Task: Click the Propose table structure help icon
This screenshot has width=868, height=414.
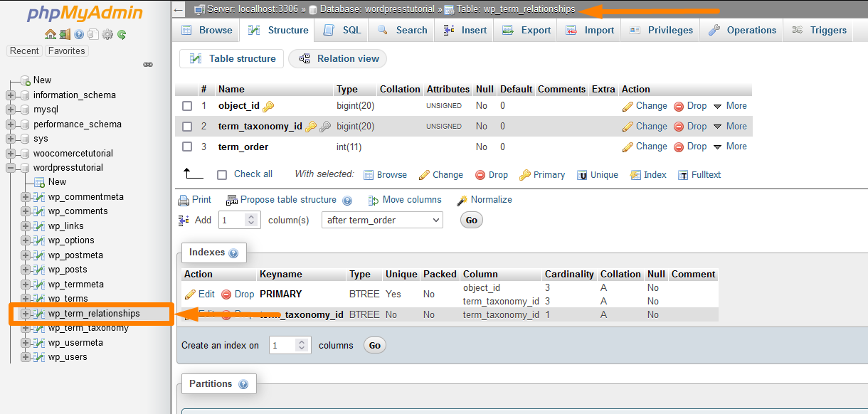Action: [x=347, y=201]
